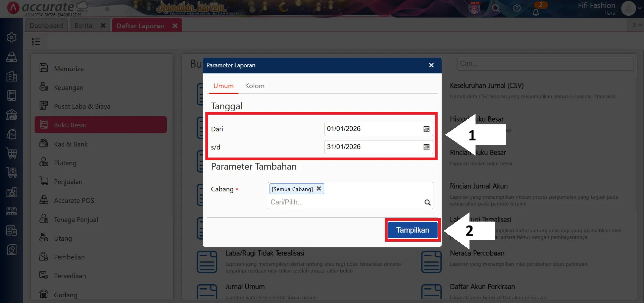Expand the user account dropdown arrow
This screenshot has height=303, width=644.
640,9
